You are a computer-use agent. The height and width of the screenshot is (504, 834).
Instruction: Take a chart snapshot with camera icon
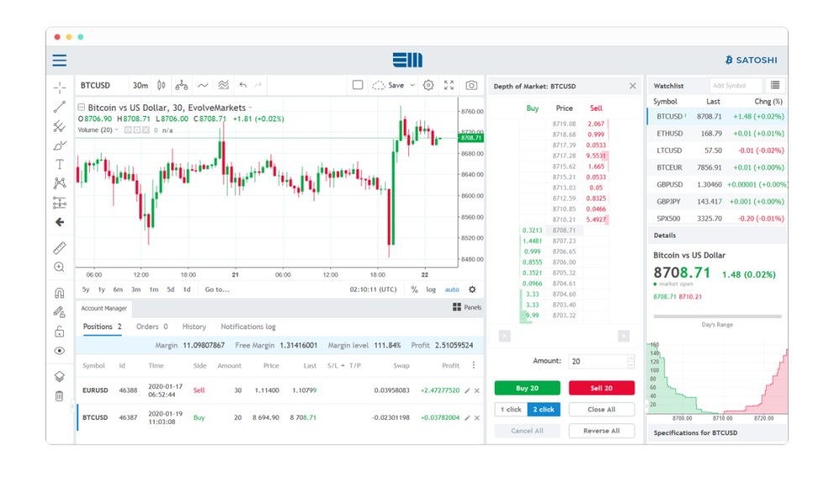coord(472,85)
